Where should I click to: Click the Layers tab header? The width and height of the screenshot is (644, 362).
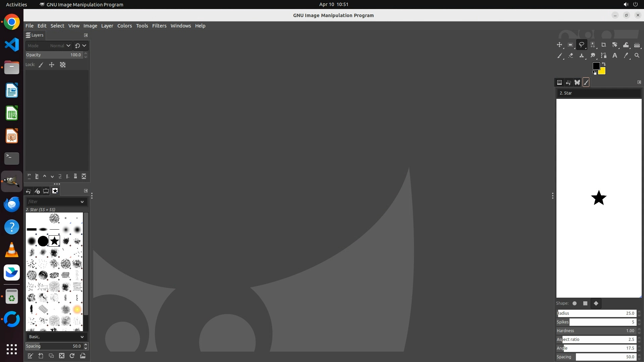[35, 35]
